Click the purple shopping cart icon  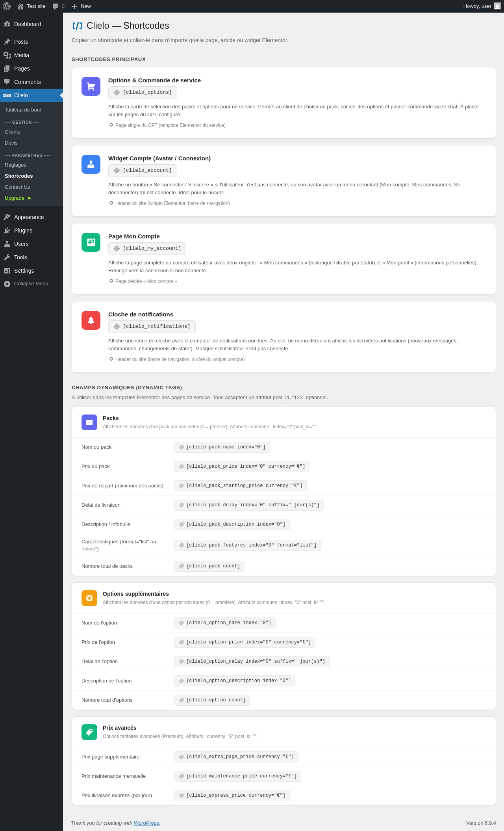[91, 86]
